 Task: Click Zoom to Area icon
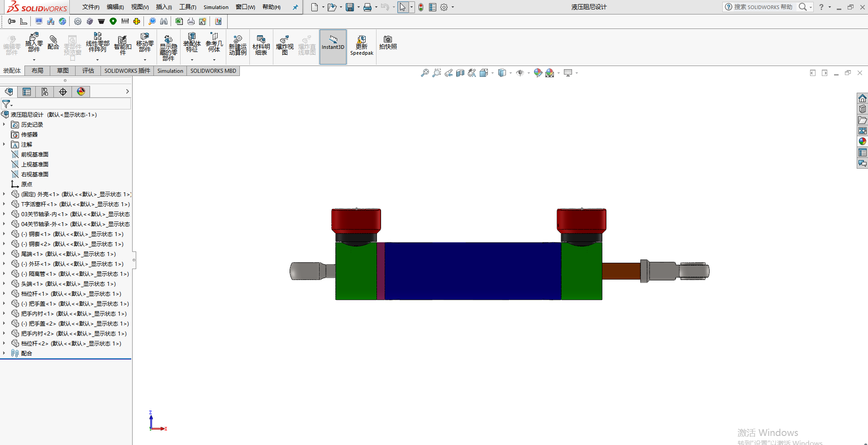tap(436, 73)
